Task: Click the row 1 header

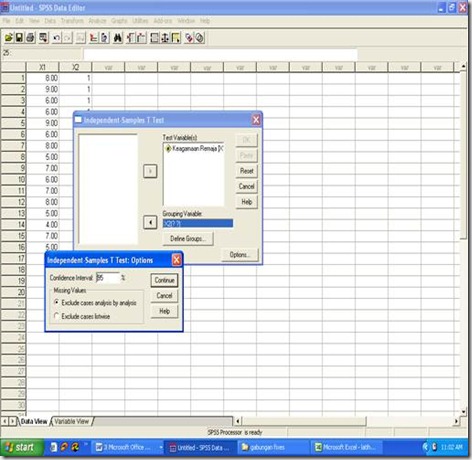Action: [14, 78]
